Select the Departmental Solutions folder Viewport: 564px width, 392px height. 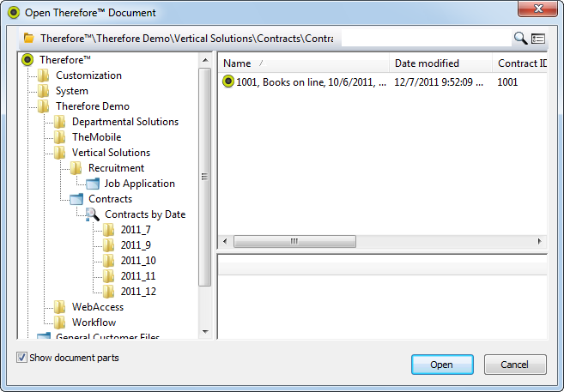[124, 122]
